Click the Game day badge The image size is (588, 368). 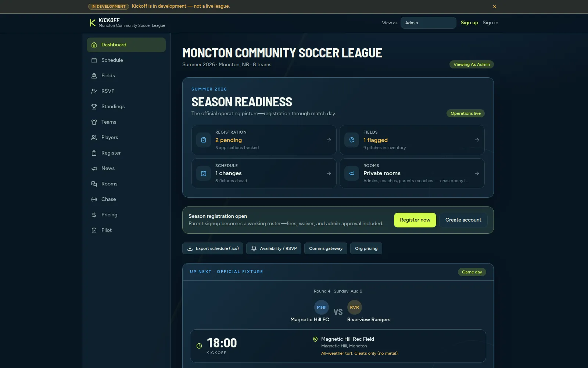pyautogui.click(x=472, y=272)
